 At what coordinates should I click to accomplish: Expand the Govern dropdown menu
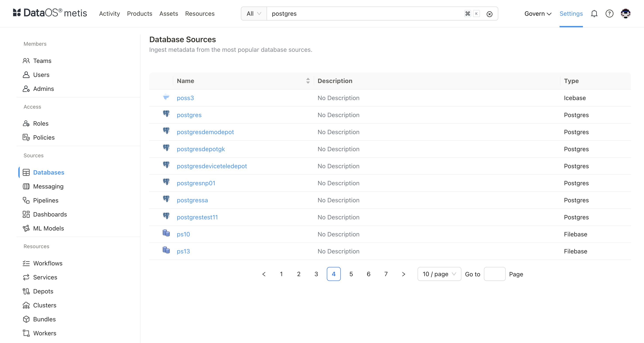[x=538, y=14]
